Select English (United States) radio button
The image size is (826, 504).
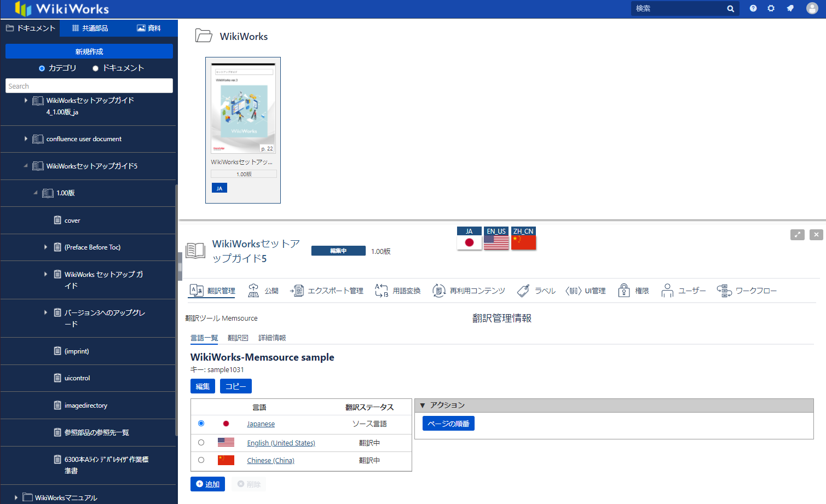coord(201,443)
